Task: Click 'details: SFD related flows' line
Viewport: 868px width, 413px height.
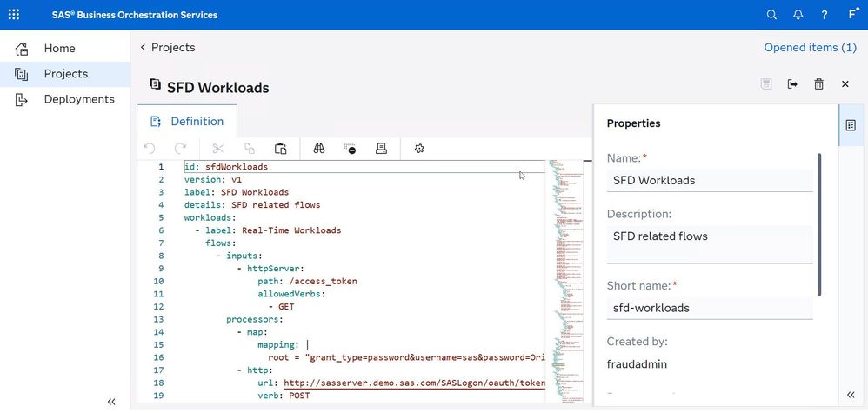Action: coord(252,205)
